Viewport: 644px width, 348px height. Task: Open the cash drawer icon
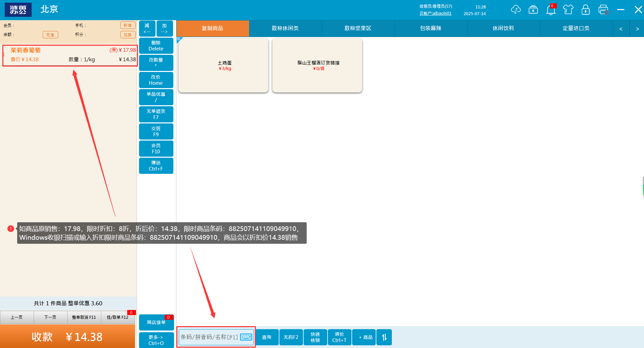pyautogui.click(x=533, y=10)
